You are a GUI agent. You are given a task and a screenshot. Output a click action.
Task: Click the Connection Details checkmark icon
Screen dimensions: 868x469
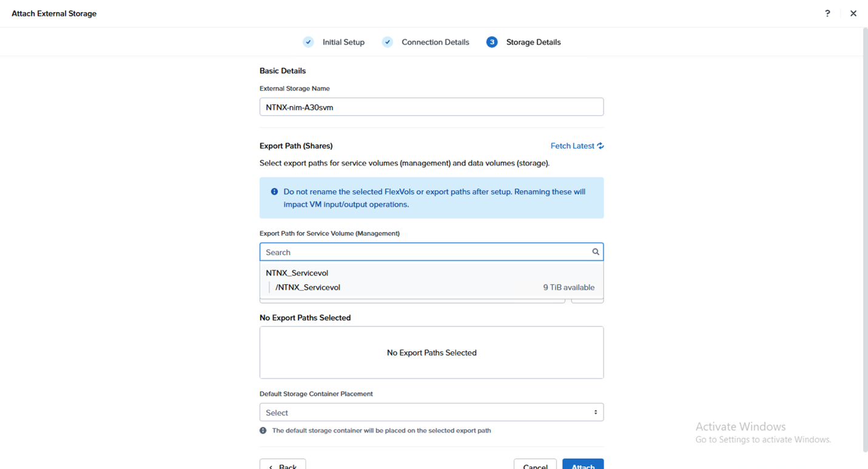[388, 42]
